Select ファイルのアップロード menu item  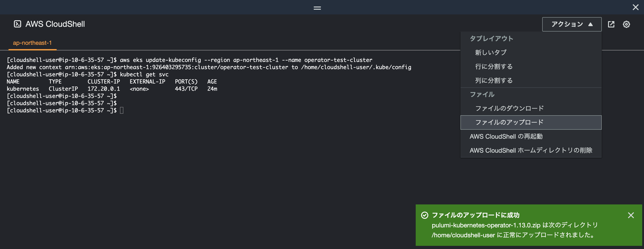tap(531, 122)
